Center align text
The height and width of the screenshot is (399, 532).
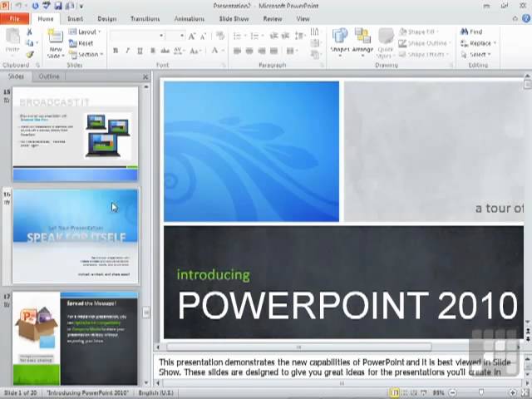click(x=249, y=51)
